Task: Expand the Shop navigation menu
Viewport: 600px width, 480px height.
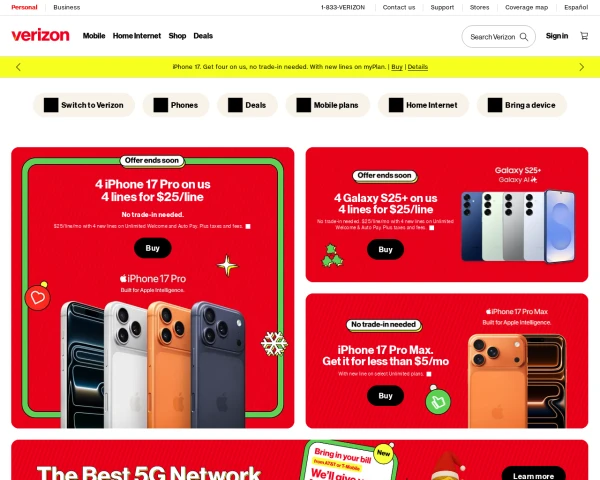Action: coord(177,36)
